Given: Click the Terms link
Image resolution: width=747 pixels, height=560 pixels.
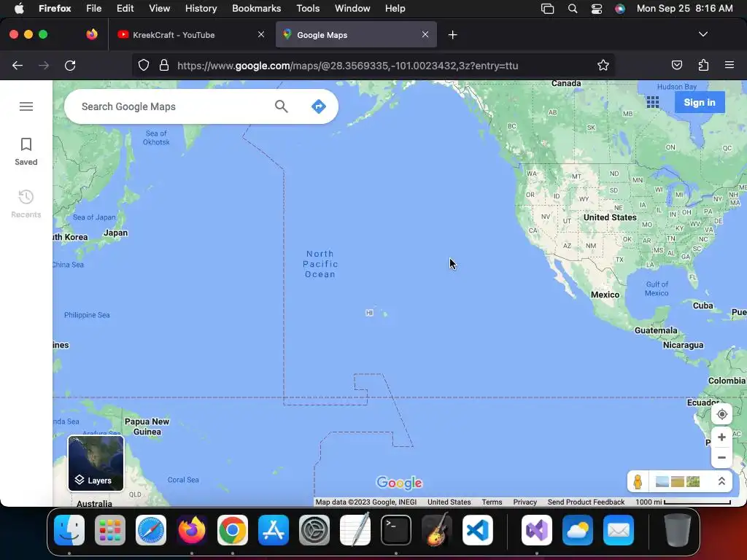Looking at the screenshot, I should pos(492,502).
